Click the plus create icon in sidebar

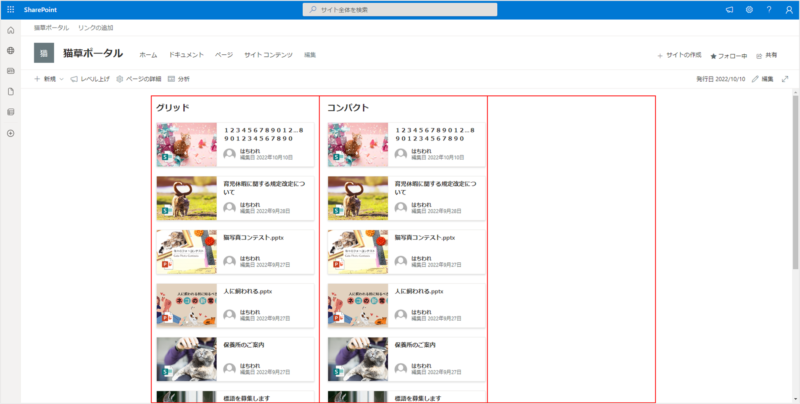10,133
